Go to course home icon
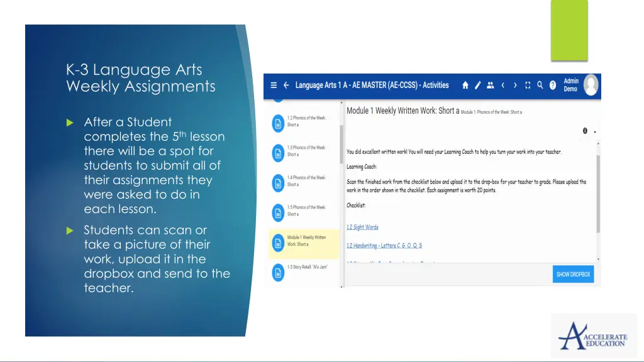 [465, 85]
